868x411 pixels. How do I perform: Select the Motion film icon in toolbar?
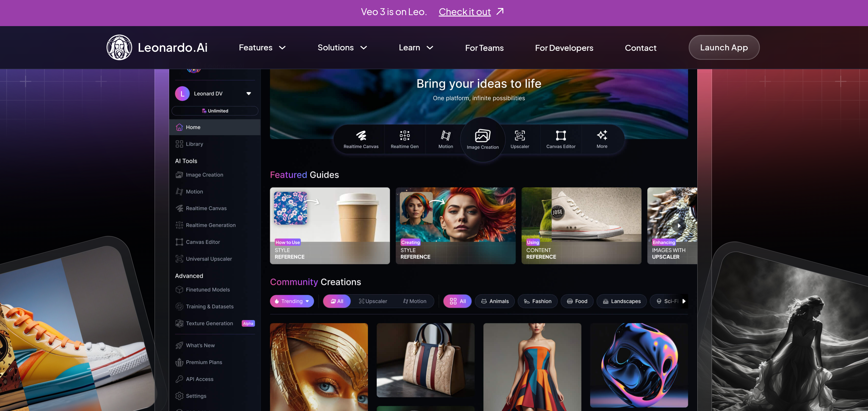(445, 136)
